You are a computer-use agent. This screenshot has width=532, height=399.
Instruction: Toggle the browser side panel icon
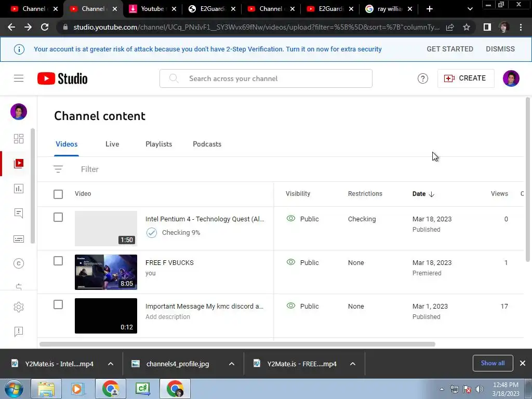click(487, 27)
